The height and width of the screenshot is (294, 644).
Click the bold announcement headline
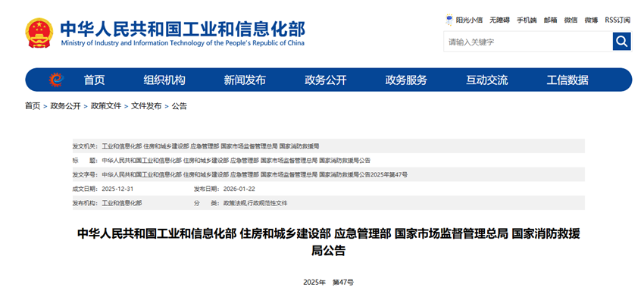pyautogui.click(x=329, y=242)
